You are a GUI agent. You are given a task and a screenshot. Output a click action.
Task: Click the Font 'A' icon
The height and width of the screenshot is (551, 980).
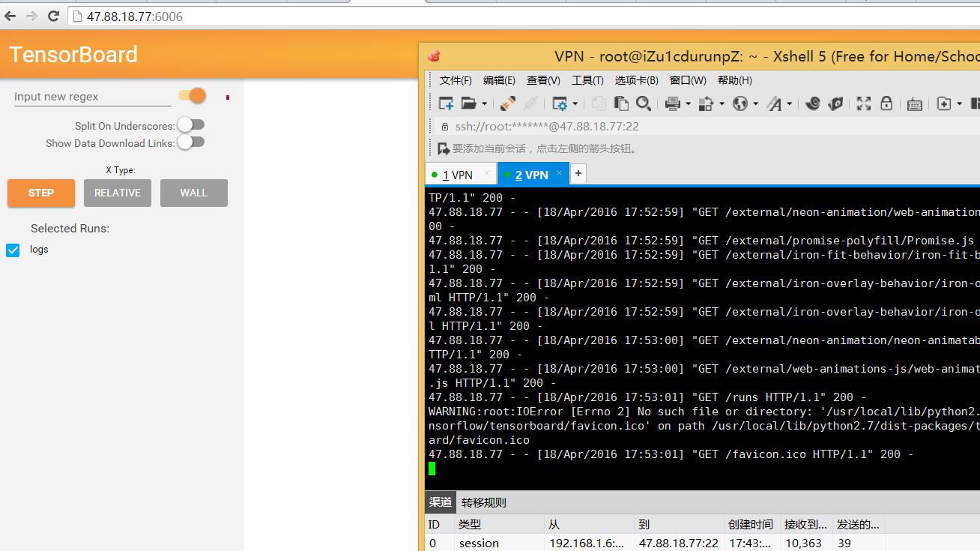[x=775, y=103]
